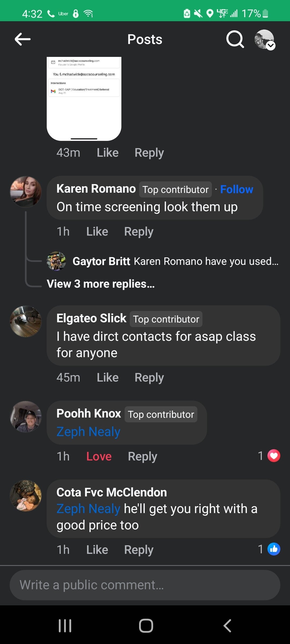This screenshot has width=290, height=644.
Task: Open the email screenshot image attachment
Action: click(84, 98)
